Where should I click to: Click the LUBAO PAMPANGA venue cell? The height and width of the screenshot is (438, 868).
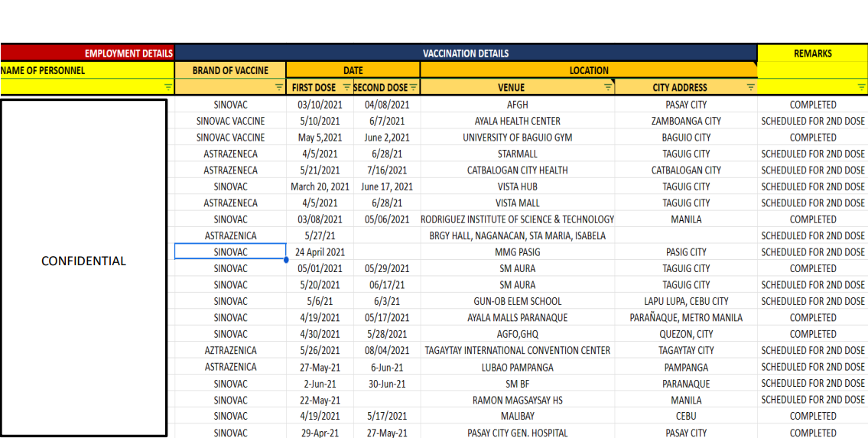(517, 367)
